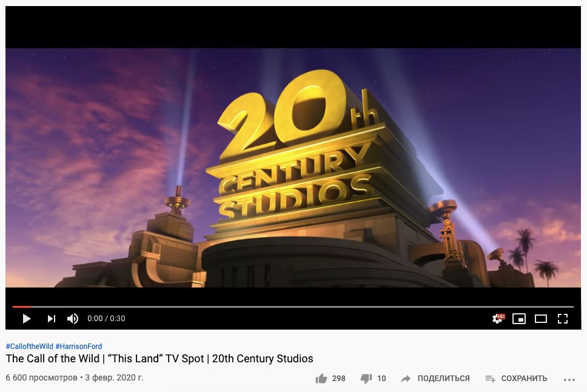Click the 298 likes count
This screenshot has width=587, height=392.
pyautogui.click(x=338, y=379)
